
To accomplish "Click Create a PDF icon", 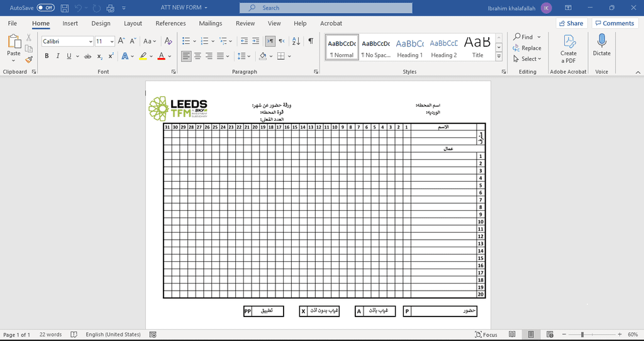I will [569, 42].
